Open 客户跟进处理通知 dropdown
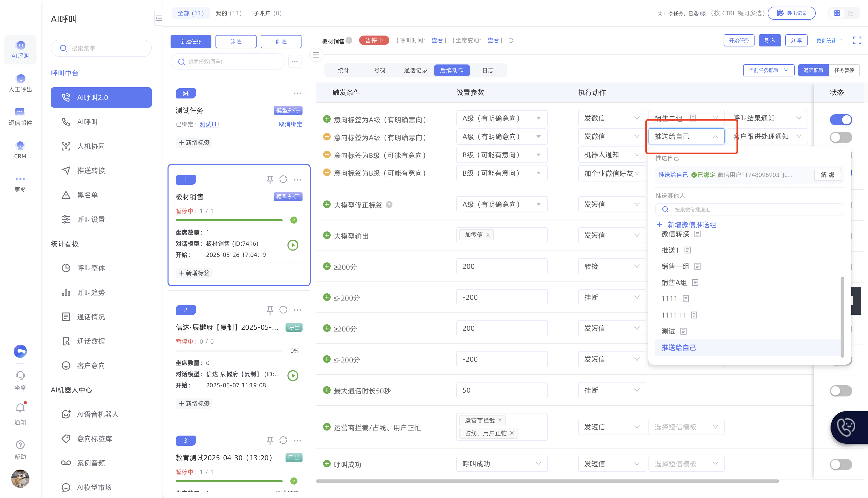 767,137
